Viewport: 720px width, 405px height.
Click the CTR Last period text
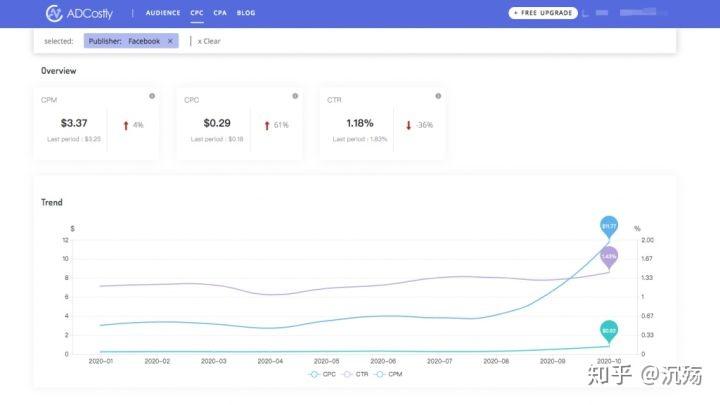pyautogui.click(x=360, y=139)
